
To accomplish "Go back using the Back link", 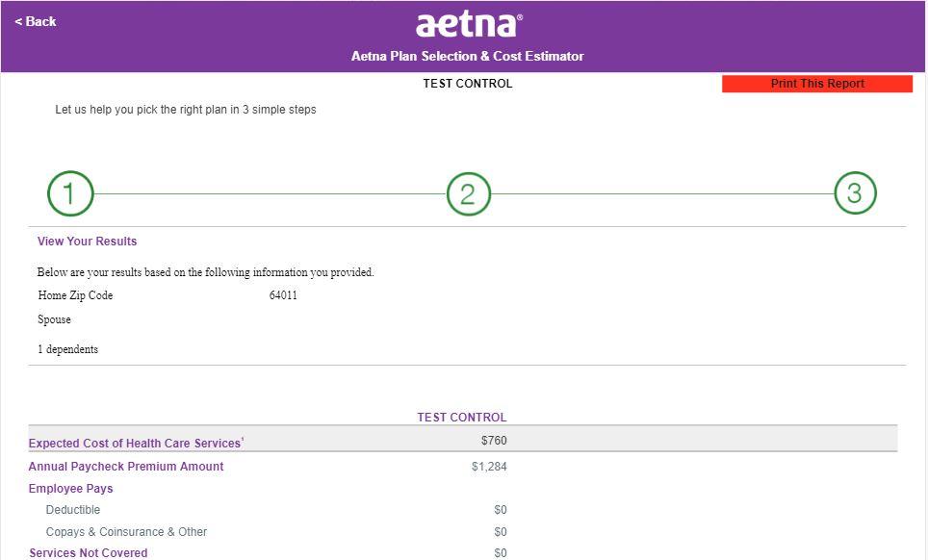I will tap(36, 21).
